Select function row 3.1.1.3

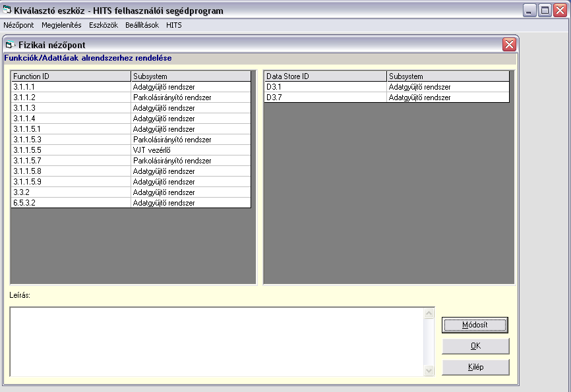131,108
